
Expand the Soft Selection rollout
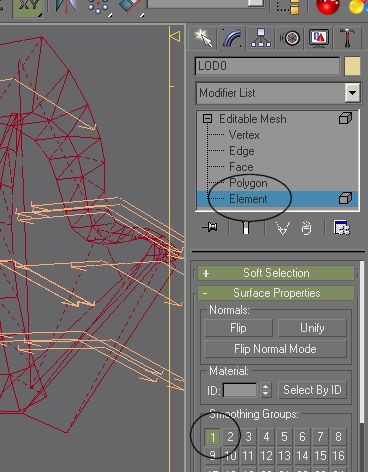tap(276, 273)
